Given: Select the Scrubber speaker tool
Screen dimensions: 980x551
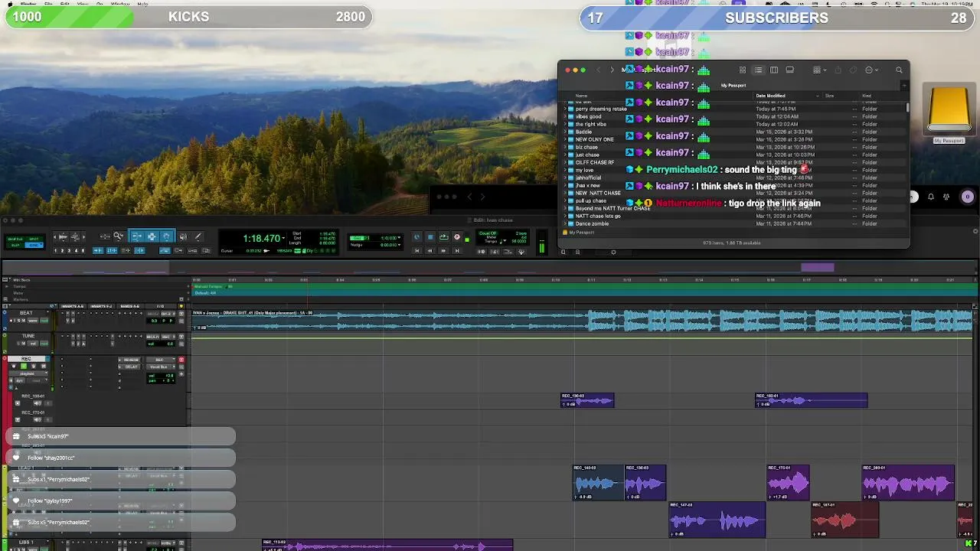Looking at the screenshot, I should click(183, 236).
